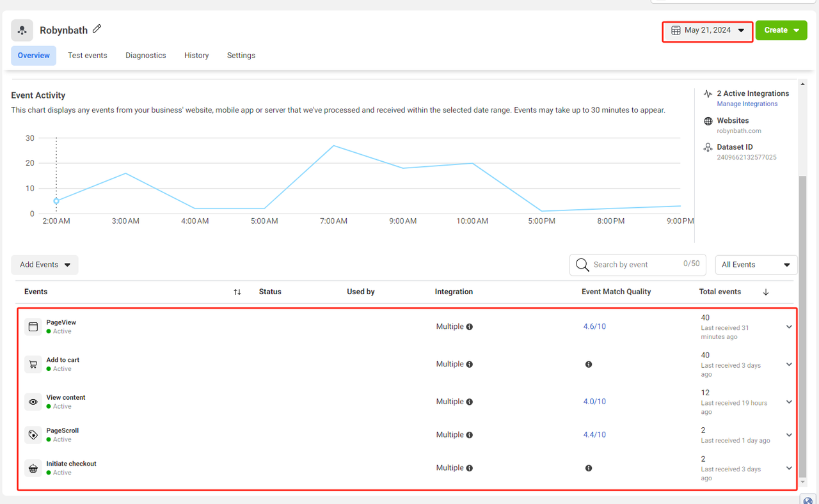Click the PageScroll tag icon

coord(33,435)
